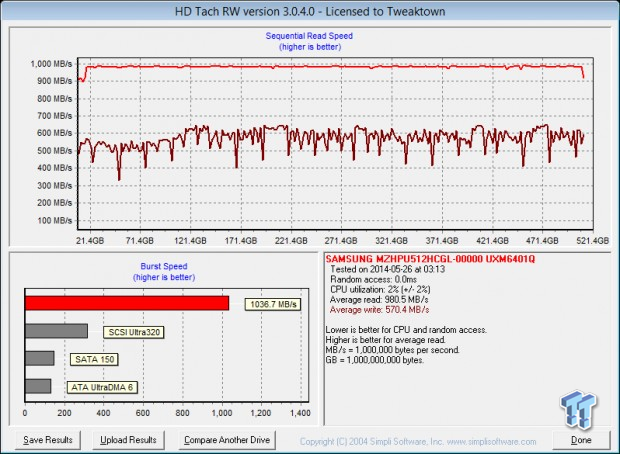Select the SAMSUNG MZHPU512HCGL drive name
The image size is (620, 454).
[x=430, y=259]
